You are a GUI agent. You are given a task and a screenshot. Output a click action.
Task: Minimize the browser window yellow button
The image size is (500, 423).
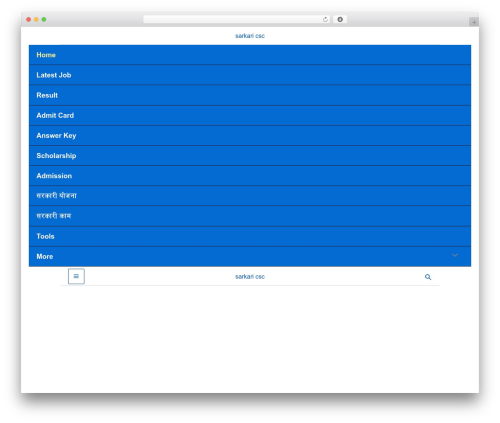pos(36,19)
